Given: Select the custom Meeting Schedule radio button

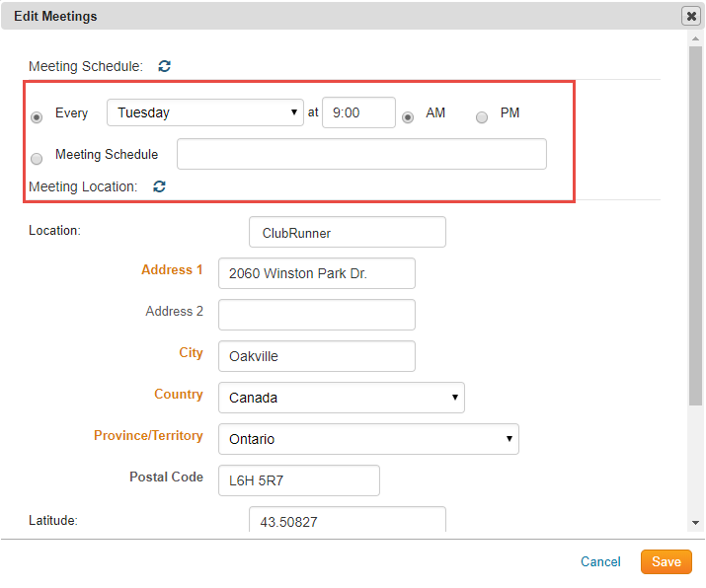Looking at the screenshot, I should pyautogui.click(x=37, y=158).
